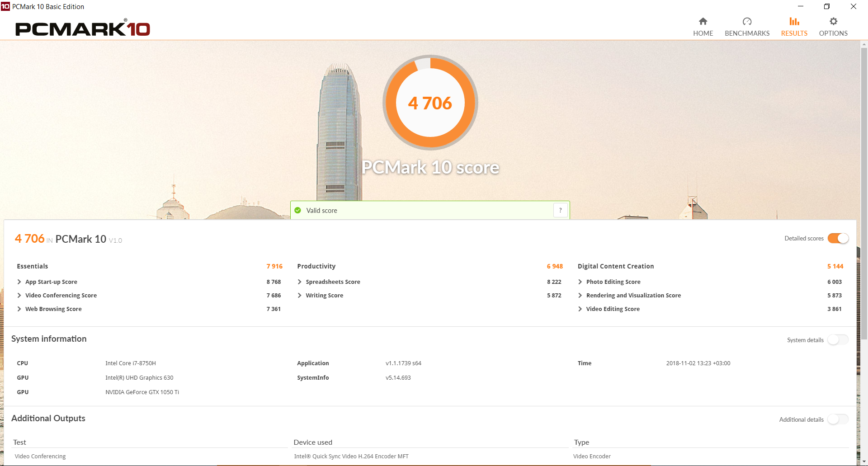Click the green Valid score checkmark icon
The width and height of the screenshot is (868, 466).
(297, 210)
